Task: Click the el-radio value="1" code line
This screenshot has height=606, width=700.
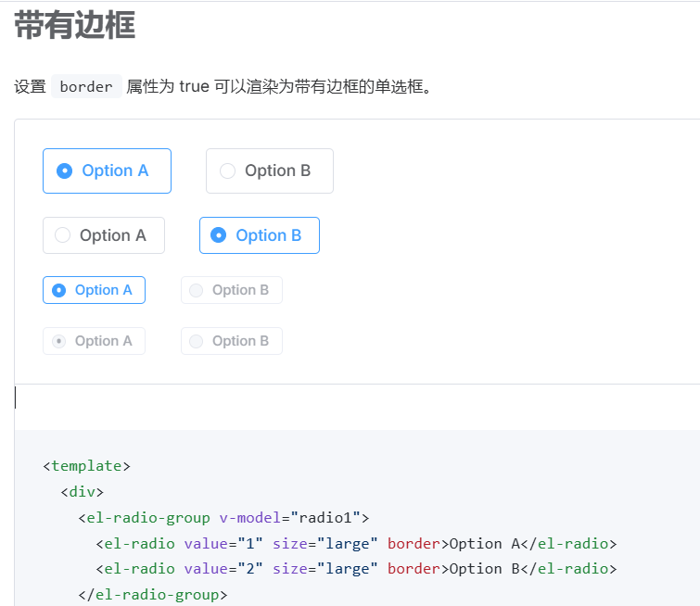Action: 356,544
